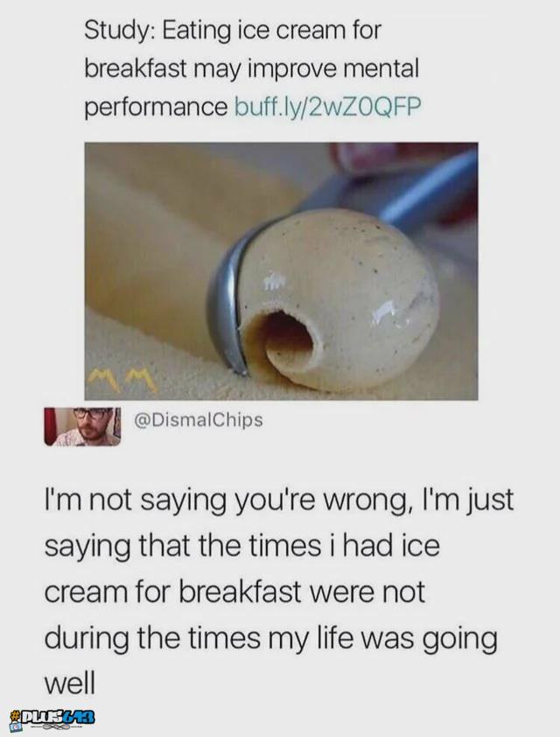Select the "saying that the times i had ice" line
The width and height of the screenshot is (560, 737).
[x=242, y=547]
